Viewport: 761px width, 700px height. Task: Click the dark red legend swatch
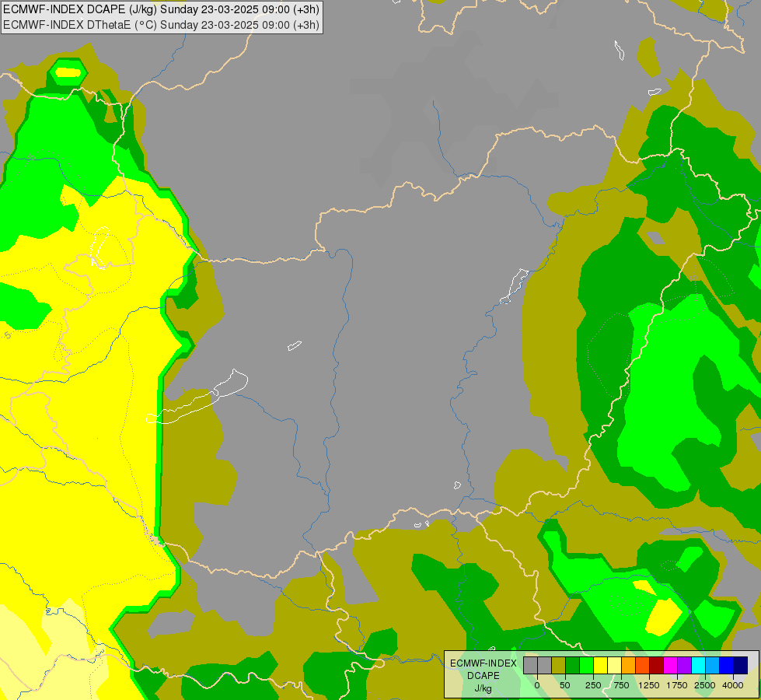click(x=657, y=666)
